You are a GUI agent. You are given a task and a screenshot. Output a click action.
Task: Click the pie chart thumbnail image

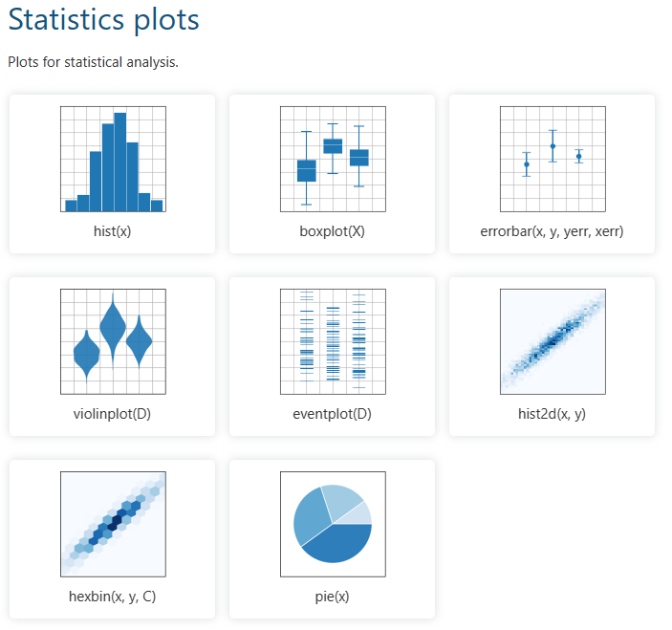click(333, 524)
